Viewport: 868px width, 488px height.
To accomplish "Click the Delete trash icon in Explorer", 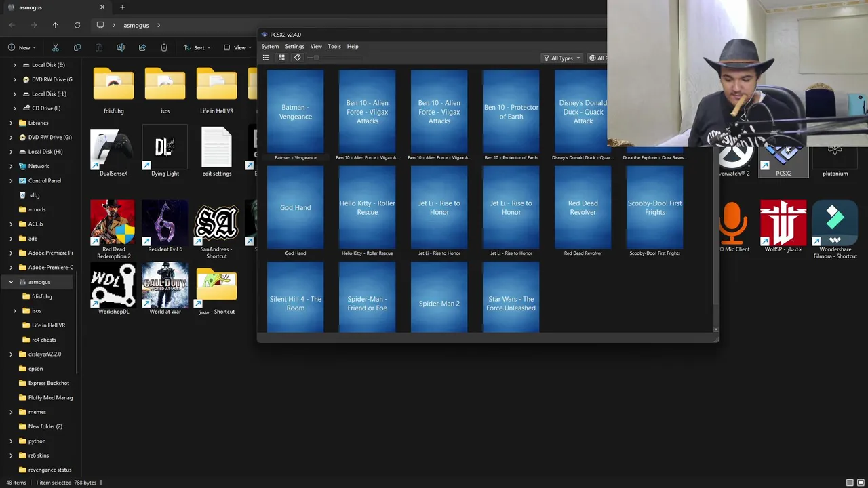I will tap(164, 47).
